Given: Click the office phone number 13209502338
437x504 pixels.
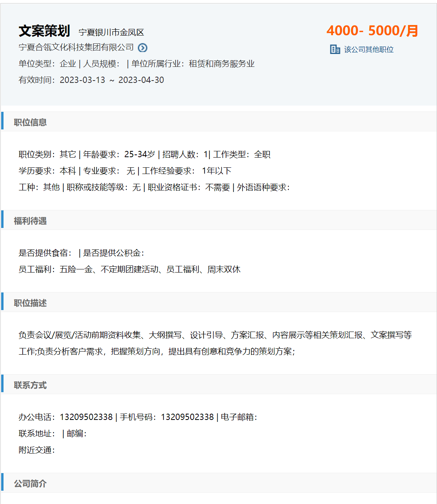Looking at the screenshot, I should pos(86,417).
